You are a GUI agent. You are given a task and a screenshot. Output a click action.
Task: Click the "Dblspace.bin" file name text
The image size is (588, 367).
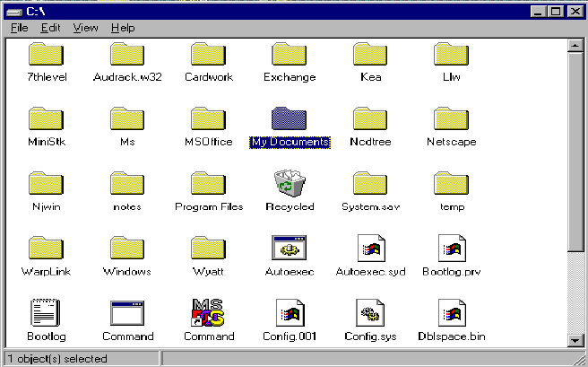click(x=452, y=336)
